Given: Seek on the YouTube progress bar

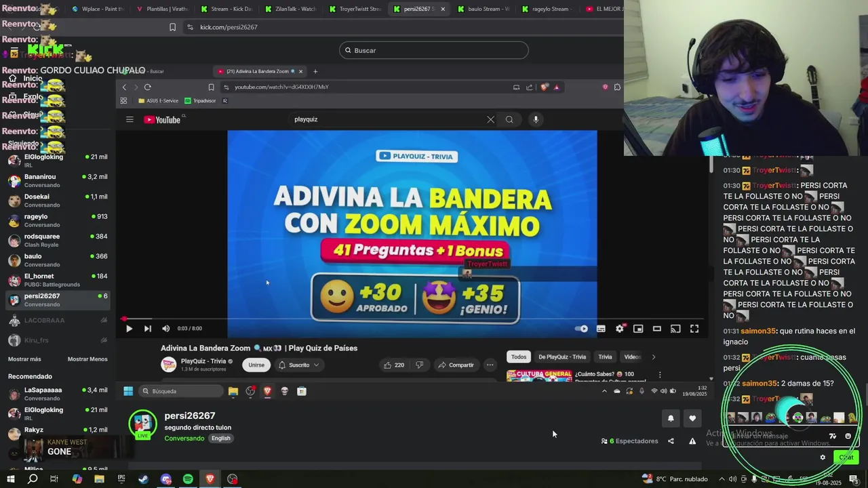Looking at the screenshot, I should click(412, 319).
